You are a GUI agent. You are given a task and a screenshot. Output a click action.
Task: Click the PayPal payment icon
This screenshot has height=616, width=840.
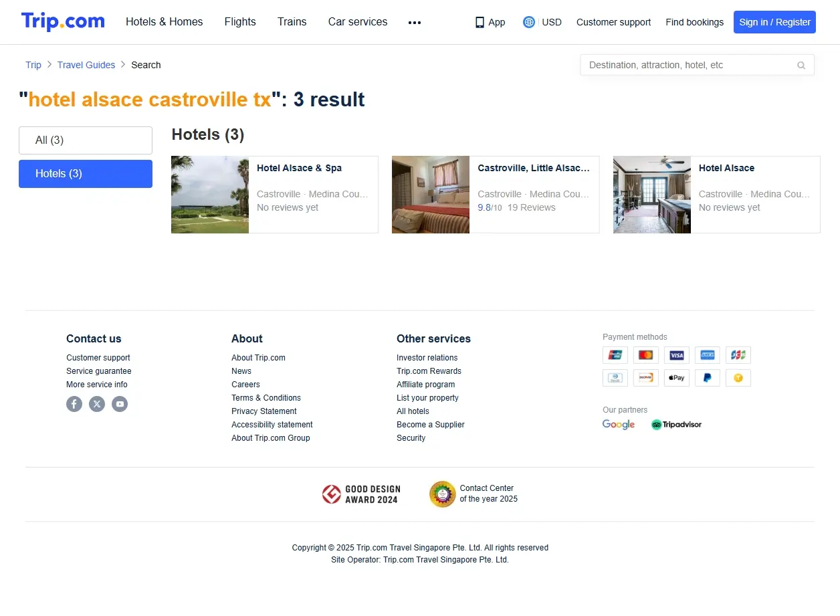[708, 378]
